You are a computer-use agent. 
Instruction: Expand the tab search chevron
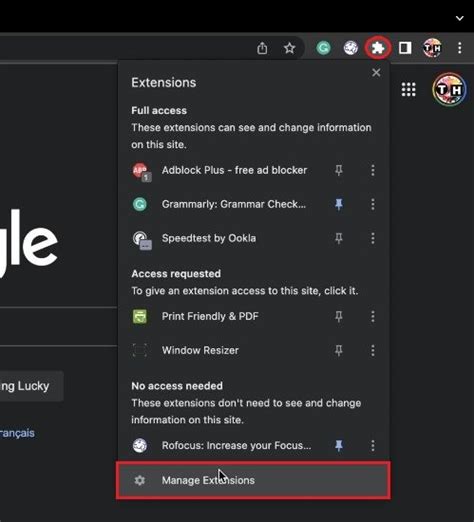pyautogui.click(x=460, y=18)
